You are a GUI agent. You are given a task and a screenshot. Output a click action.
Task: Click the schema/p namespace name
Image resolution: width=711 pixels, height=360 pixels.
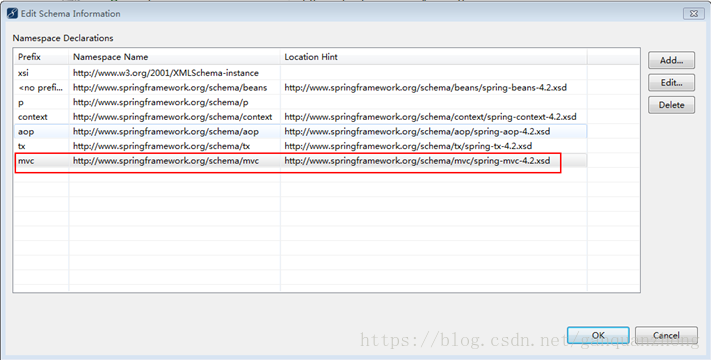point(161,102)
